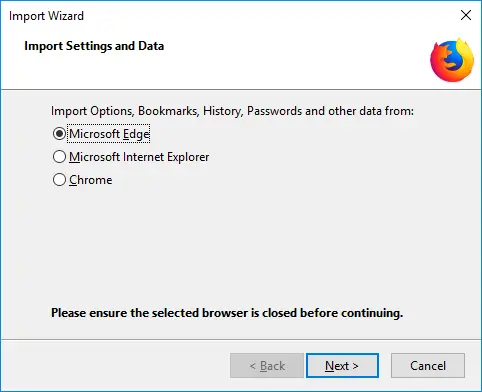
Task: Pick the Chrome radio button
Action: 59,180
